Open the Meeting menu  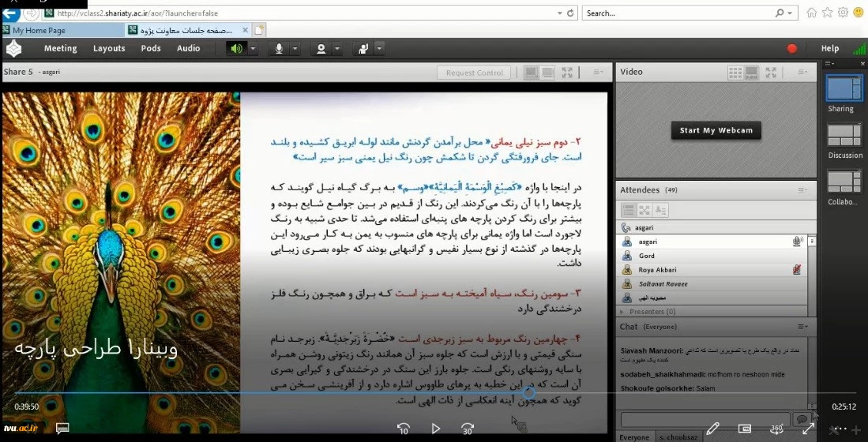coord(60,48)
